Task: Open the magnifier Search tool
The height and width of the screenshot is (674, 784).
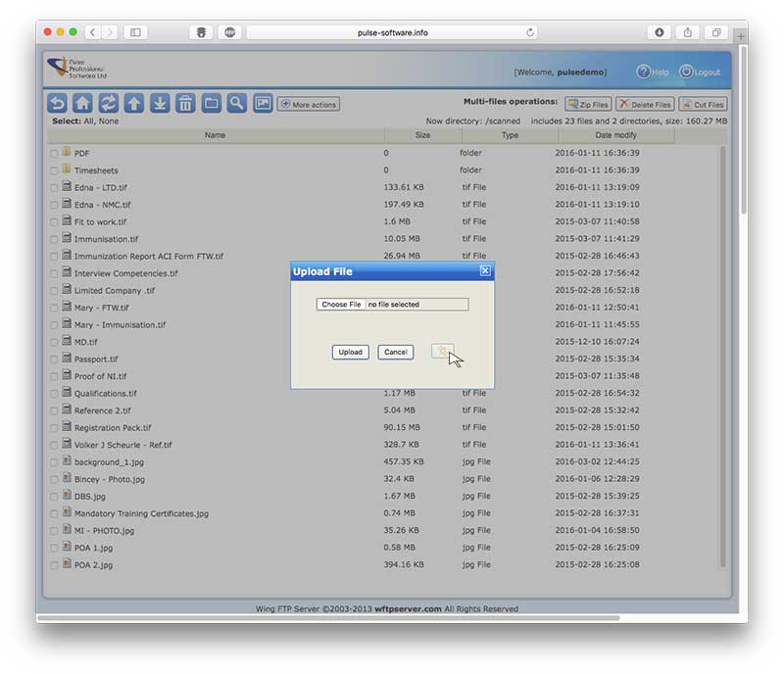Action: click(236, 103)
